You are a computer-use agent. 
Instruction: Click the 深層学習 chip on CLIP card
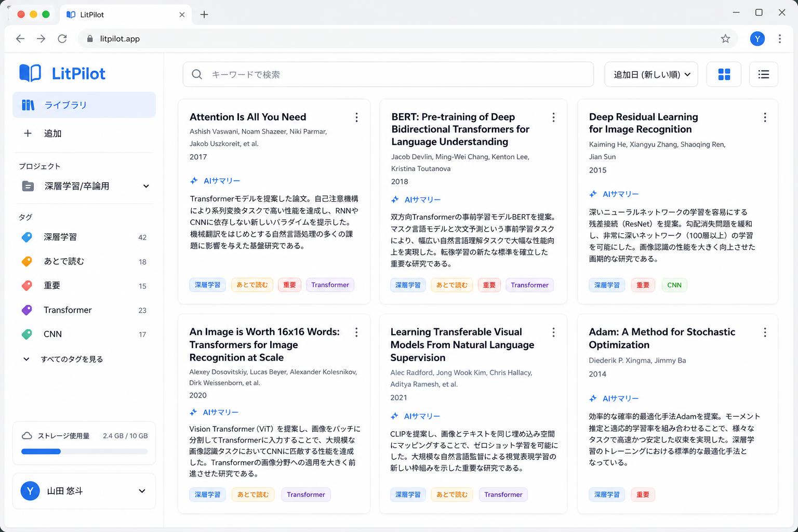click(408, 495)
